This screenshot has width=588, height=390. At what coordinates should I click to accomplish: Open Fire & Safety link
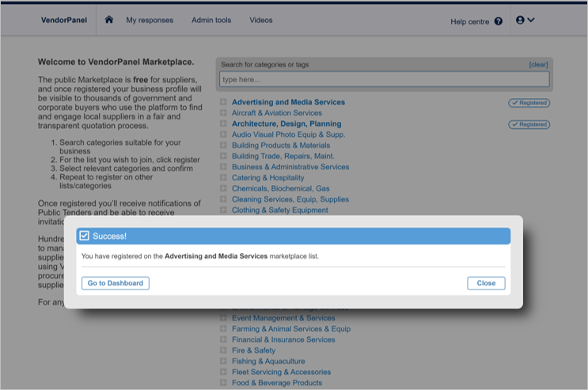[x=253, y=350]
